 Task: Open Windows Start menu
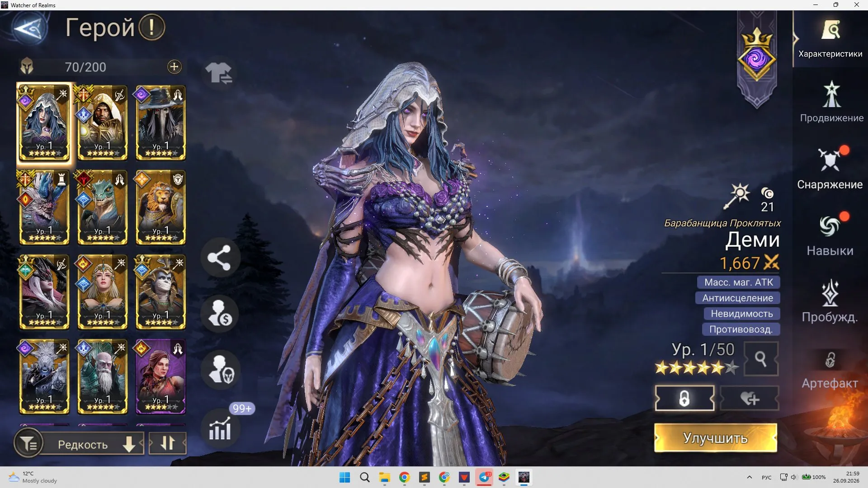(x=344, y=477)
